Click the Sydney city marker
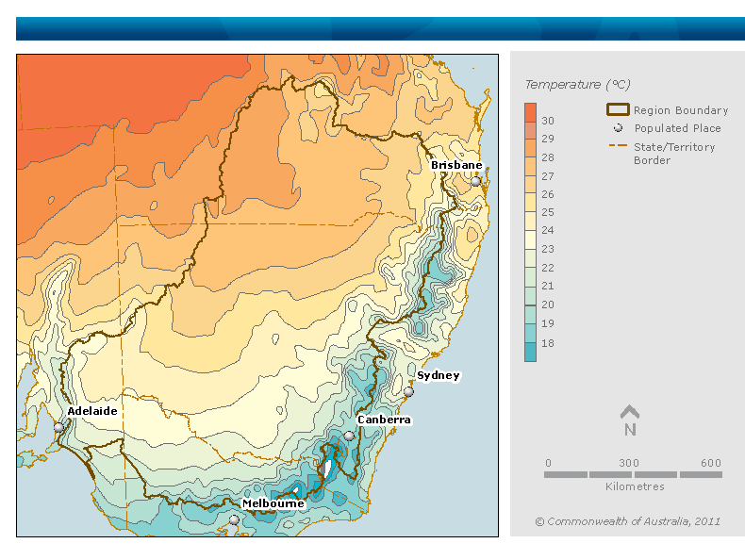Image resolution: width=745 pixels, height=560 pixels. [408, 392]
